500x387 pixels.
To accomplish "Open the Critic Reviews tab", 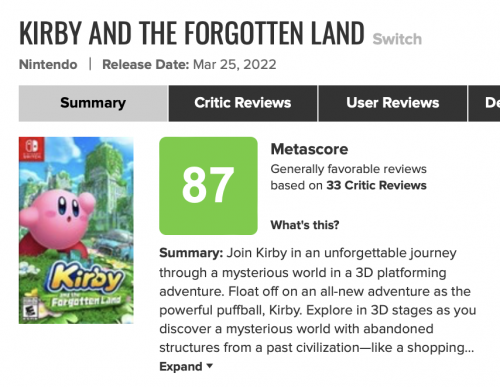I will [x=243, y=103].
